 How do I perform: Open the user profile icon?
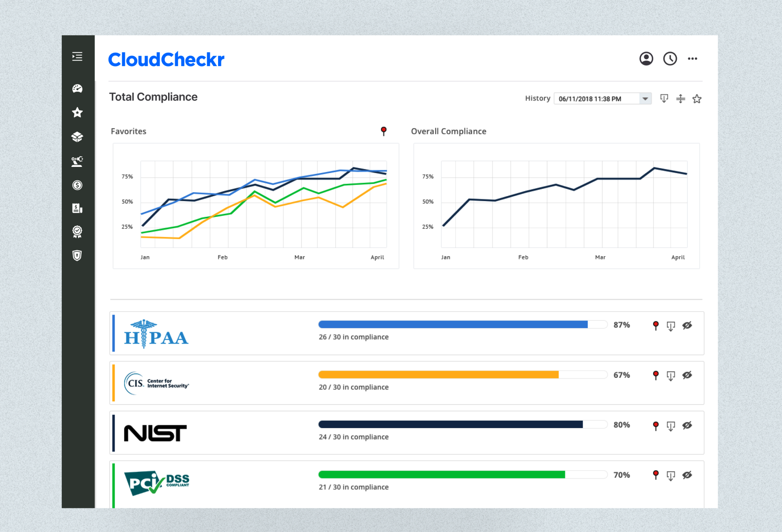[x=646, y=59]
